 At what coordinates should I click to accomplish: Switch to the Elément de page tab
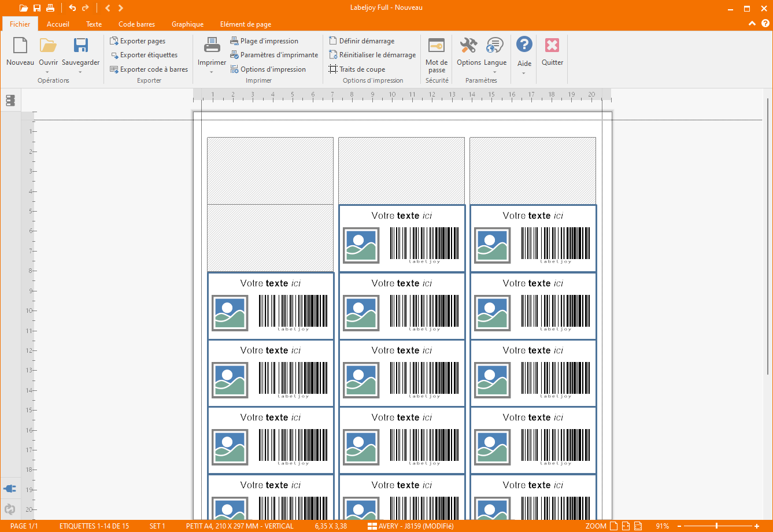[x=246, y=24]
